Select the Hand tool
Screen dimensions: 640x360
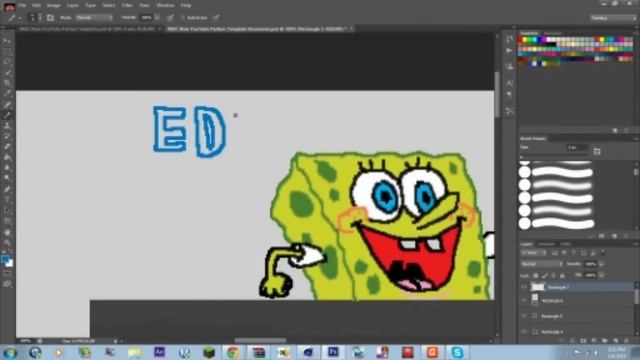tap(7, 232)
